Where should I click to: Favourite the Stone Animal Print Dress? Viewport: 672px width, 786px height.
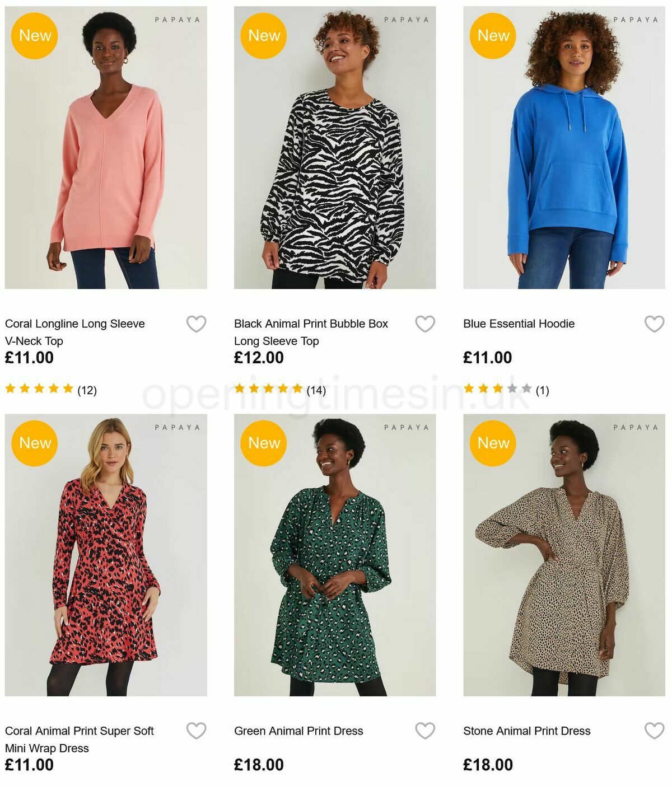pos(654,731)
